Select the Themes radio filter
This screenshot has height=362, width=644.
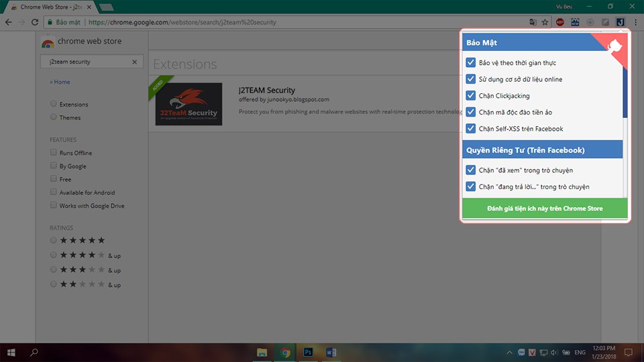click(x=54, y=117)
